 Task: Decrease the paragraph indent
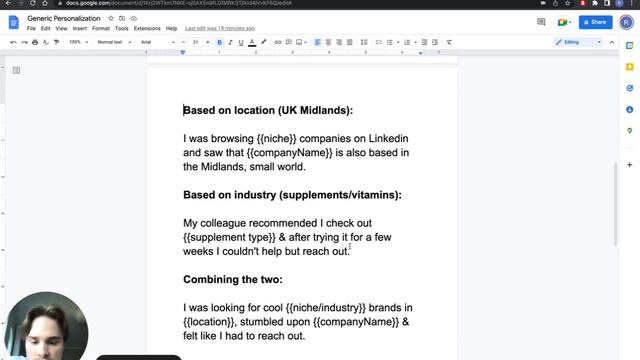424,42
